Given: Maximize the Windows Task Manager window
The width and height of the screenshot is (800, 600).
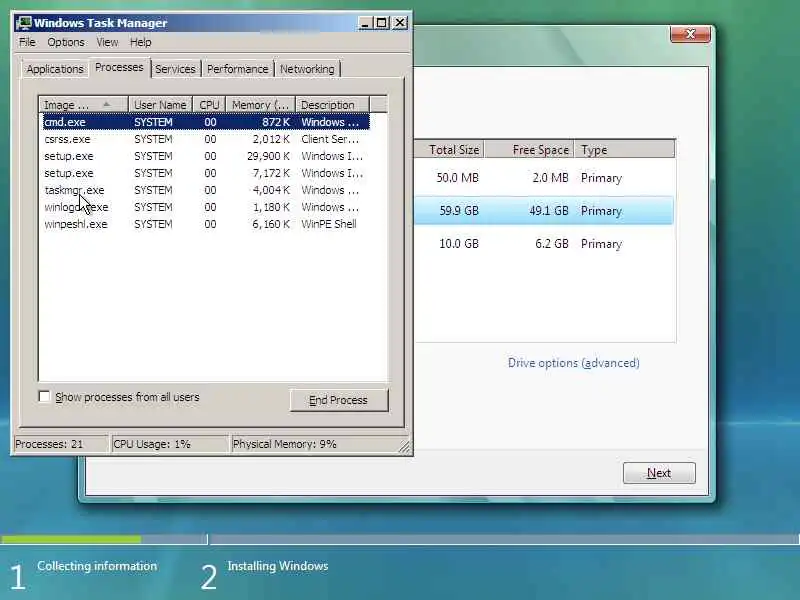Looking at the screenshot, I should pos(381,23).
